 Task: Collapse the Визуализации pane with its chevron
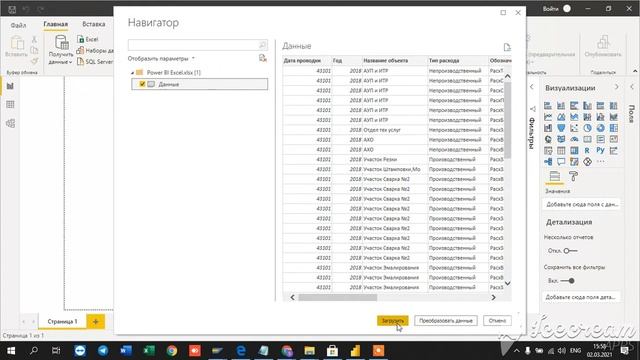tap(616, 87)
